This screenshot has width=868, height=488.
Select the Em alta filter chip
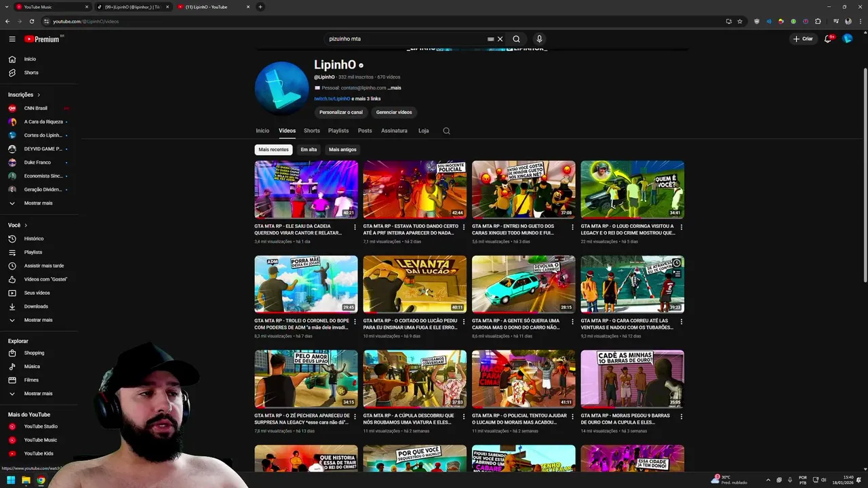[x=309, y=150]
